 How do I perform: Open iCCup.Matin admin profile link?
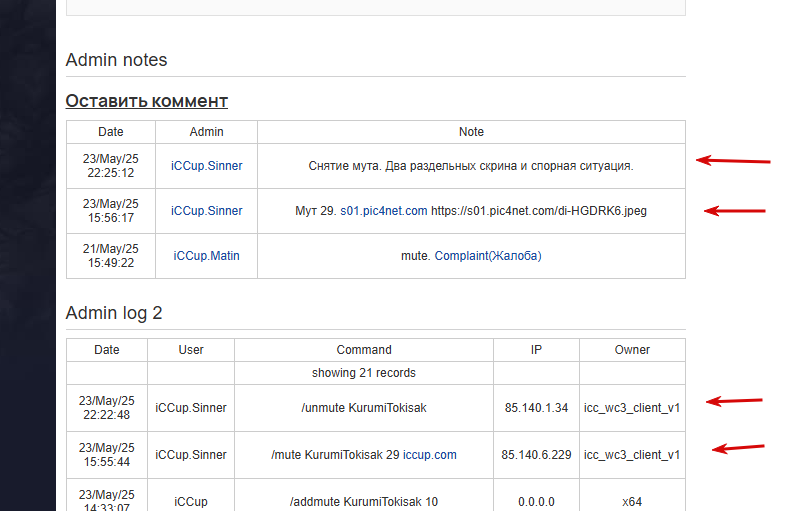tap(207, 256)
